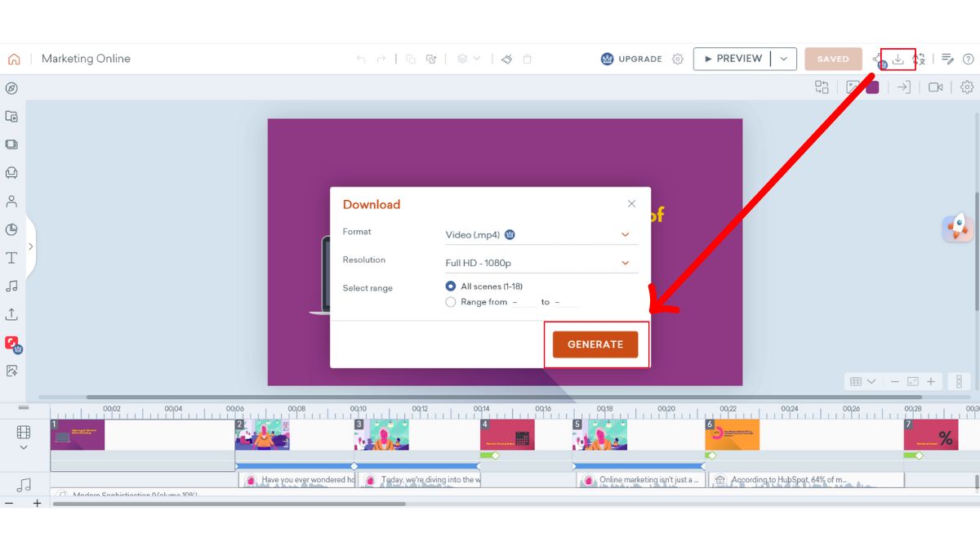Viewport: 980px width, 551px height.
Task: Click the UPGRADE link
Action: [631, 59]
